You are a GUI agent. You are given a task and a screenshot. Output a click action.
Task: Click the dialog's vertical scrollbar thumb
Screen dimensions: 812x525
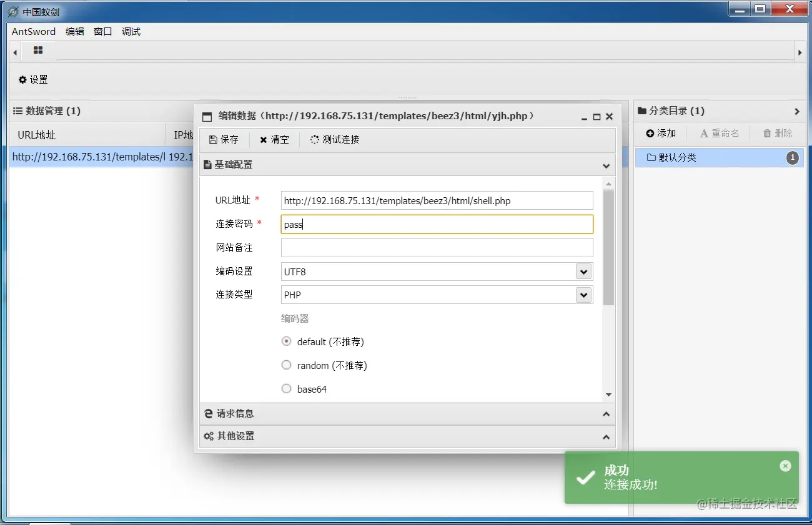click(x=609, y=247)
